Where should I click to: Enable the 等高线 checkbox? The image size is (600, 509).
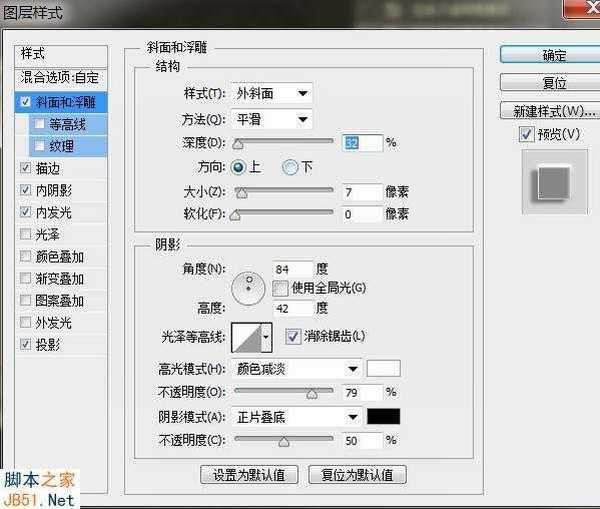[x=39, y=124]
